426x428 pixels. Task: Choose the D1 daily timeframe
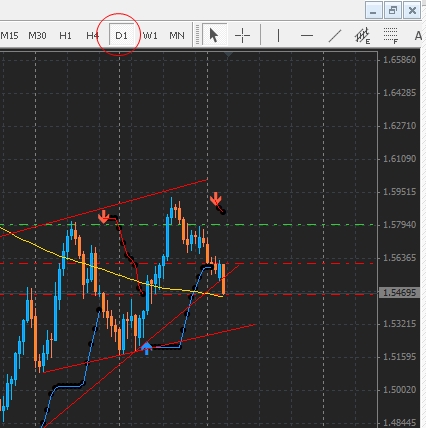coord(122,35)
